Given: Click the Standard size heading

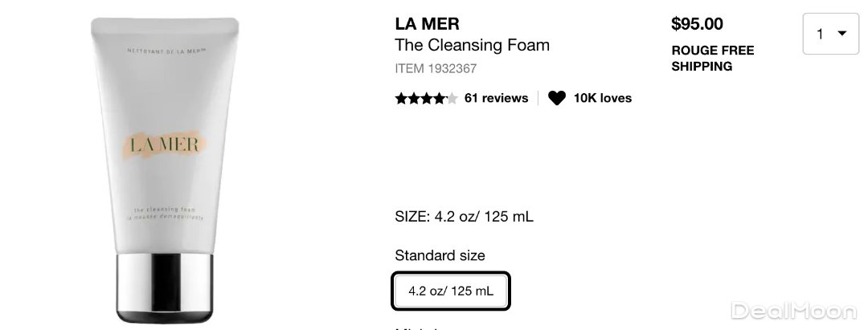Looking at the screenshot, I should coord(440,255).
